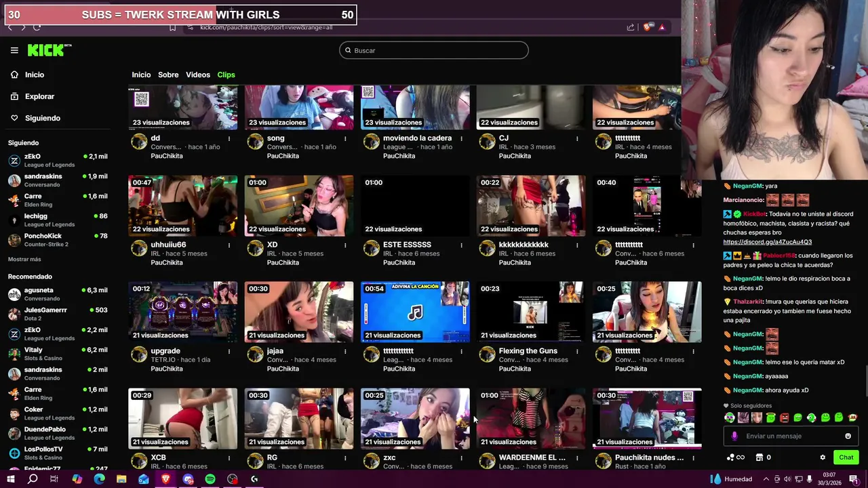
Task: Open File Explorer from the taskbar
Action: [121, 479]
